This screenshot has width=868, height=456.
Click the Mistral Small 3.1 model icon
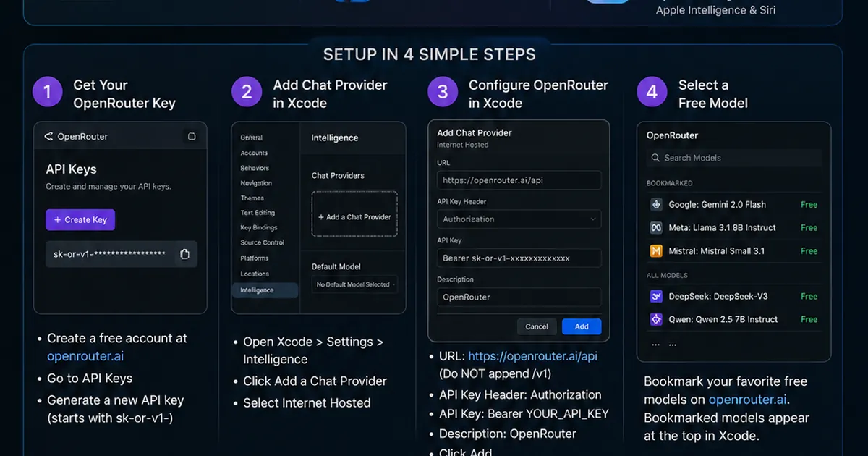656,251
